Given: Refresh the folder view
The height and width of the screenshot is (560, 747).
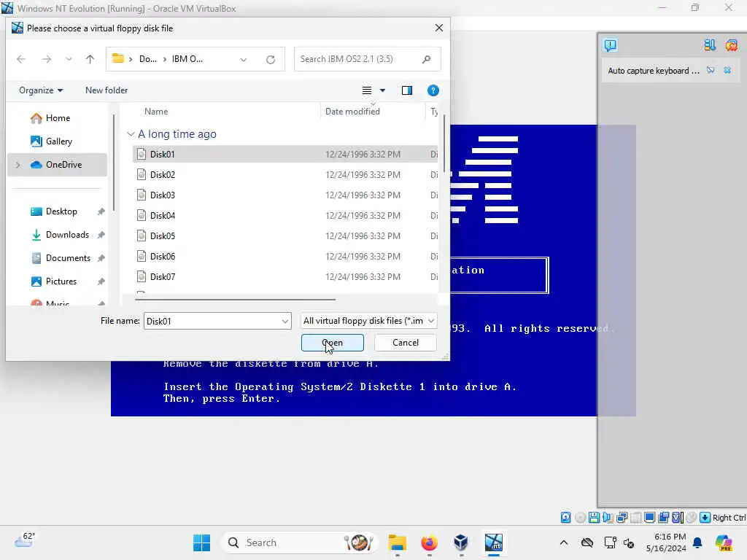Looking at the screenshot, I should coord(271,60).
